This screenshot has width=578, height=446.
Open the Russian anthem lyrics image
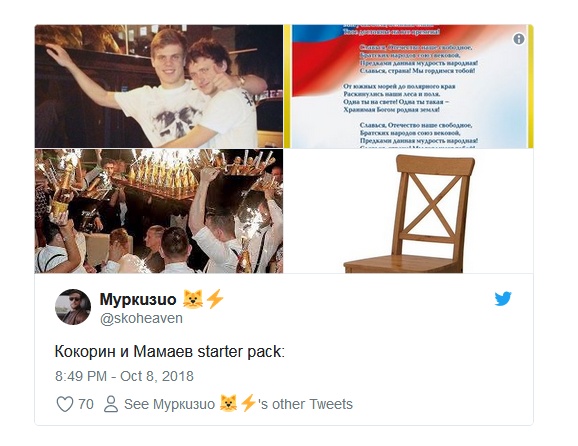click(408, 86)
